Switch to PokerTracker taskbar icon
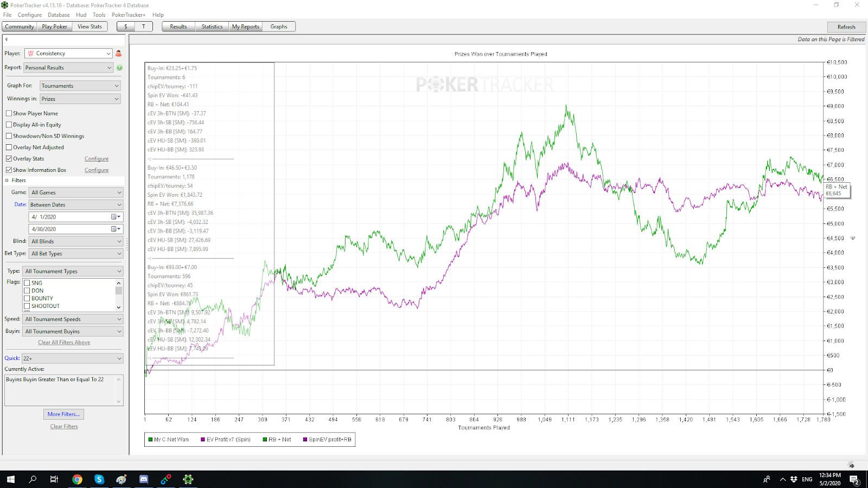The width and height of the screenshot is (868, 488). 188,479
